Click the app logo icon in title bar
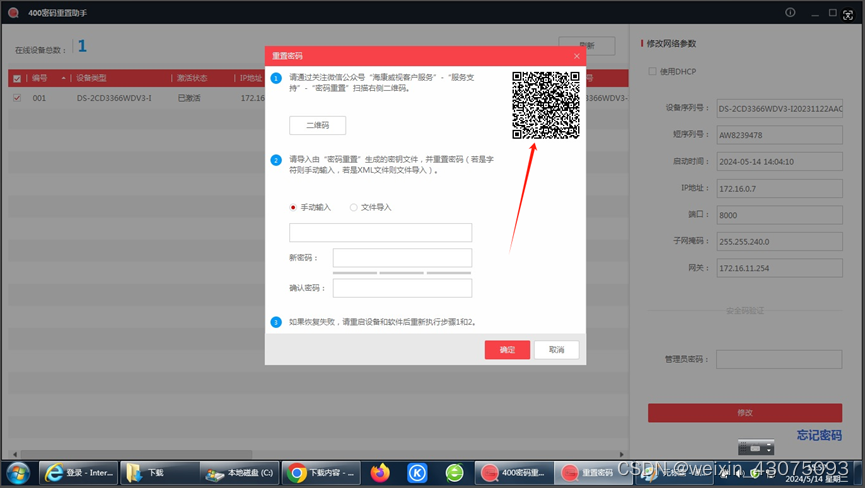This screenshot has height=488, width=865. 13,12
